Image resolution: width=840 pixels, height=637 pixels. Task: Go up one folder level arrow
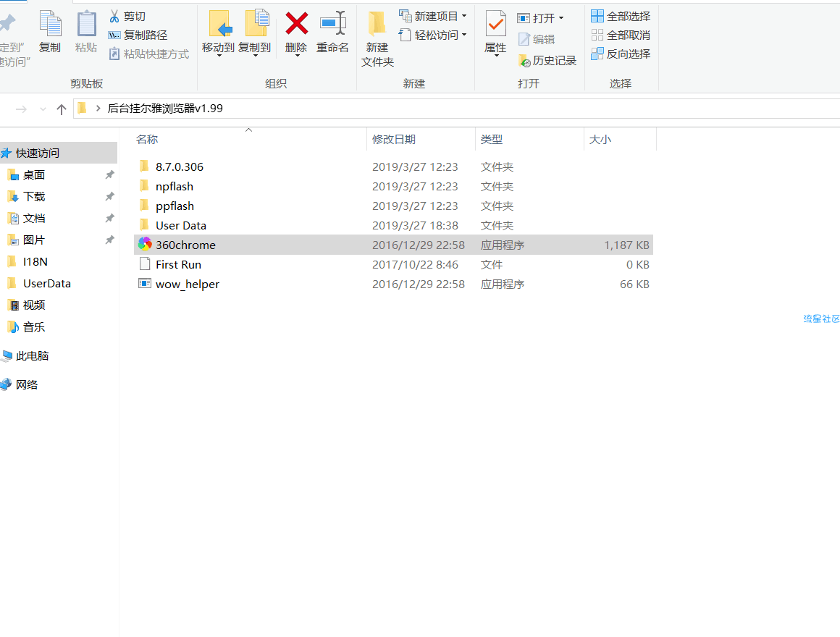(62, 109)
